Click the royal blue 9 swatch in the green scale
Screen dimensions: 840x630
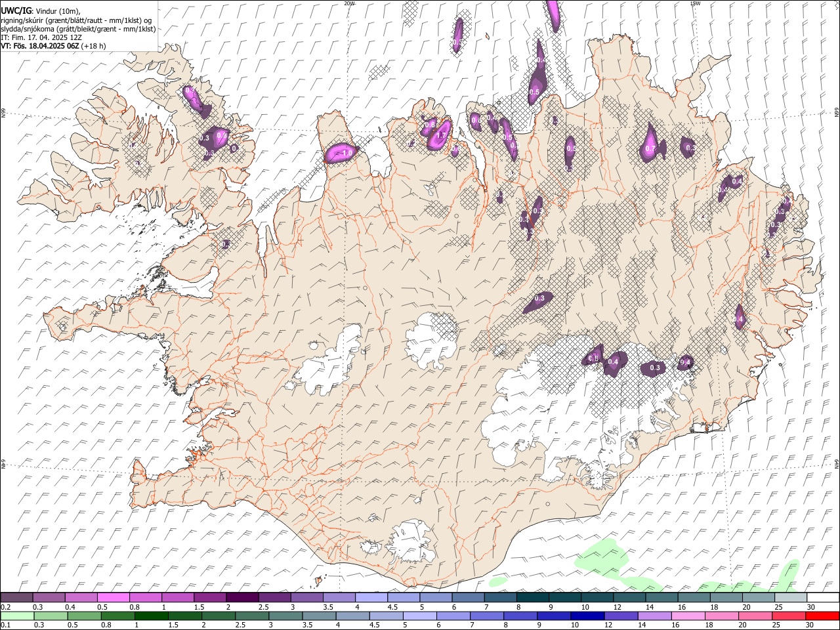click(553, 616)
